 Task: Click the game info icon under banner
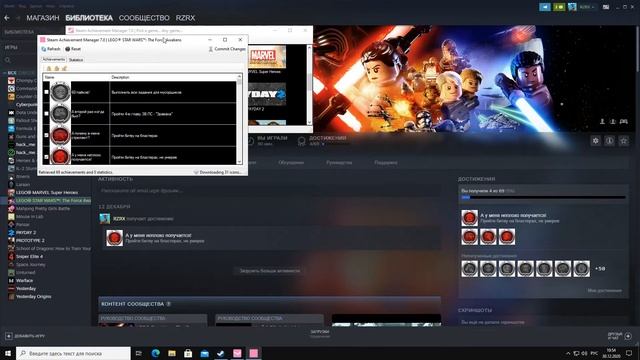pyautogui.click(x=609, y=141)
